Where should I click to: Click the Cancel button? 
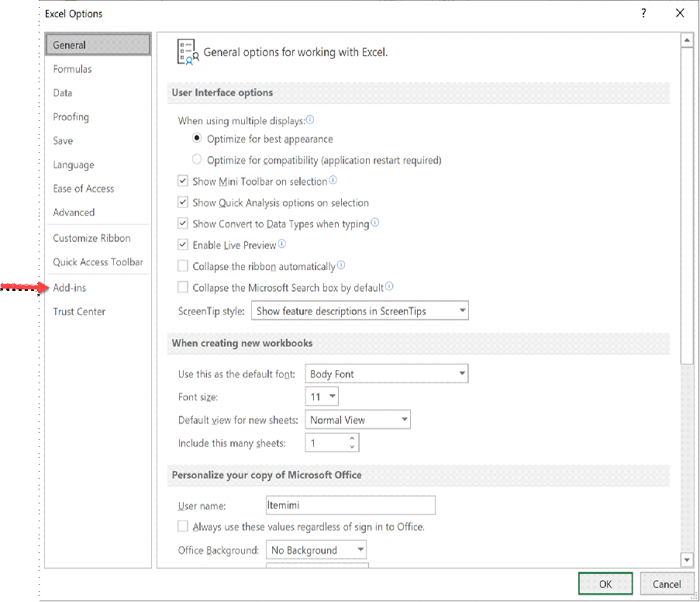point(667,584)
